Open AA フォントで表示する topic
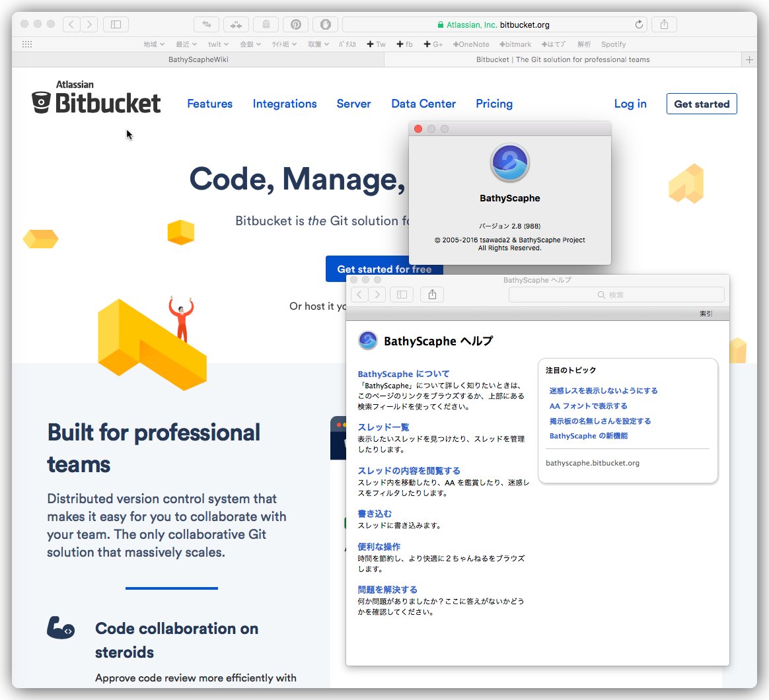This screenshot has height=700, width=769. [588, 406]
